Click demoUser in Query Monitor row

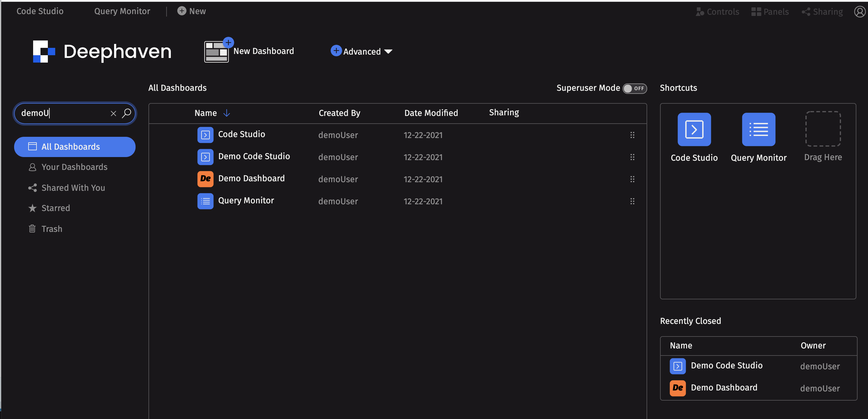(338, 201)
